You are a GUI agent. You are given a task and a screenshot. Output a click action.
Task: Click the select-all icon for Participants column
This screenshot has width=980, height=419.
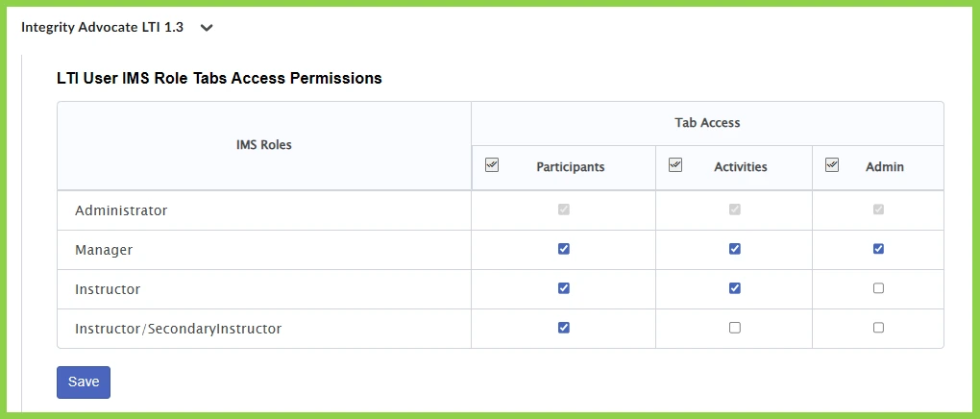(492, 165)
